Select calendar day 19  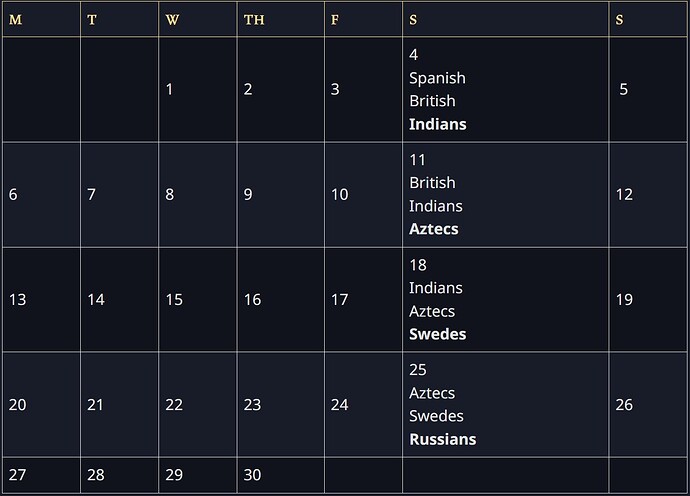[624, 299]
